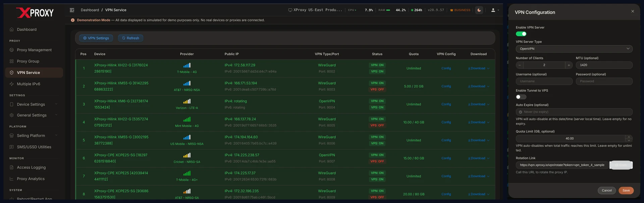The width and height of the screenshot is (644, 203).
Task: Click the MTU input field
Action: (x=604, y=65)
